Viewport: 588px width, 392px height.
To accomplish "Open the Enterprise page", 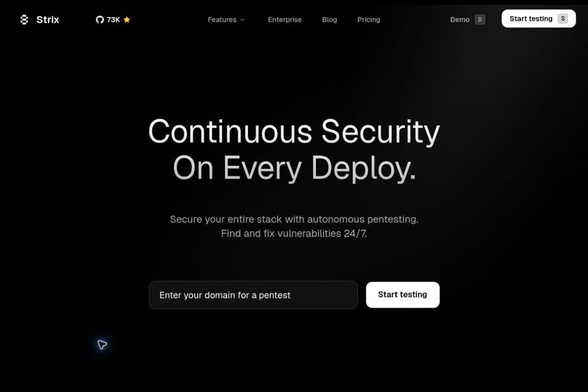I will 285,20.
